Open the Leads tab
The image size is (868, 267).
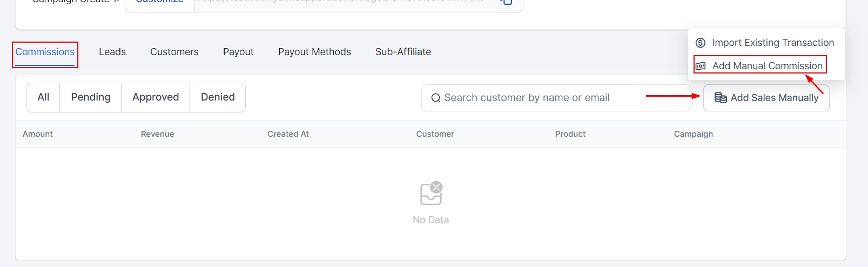coord(112,52)
